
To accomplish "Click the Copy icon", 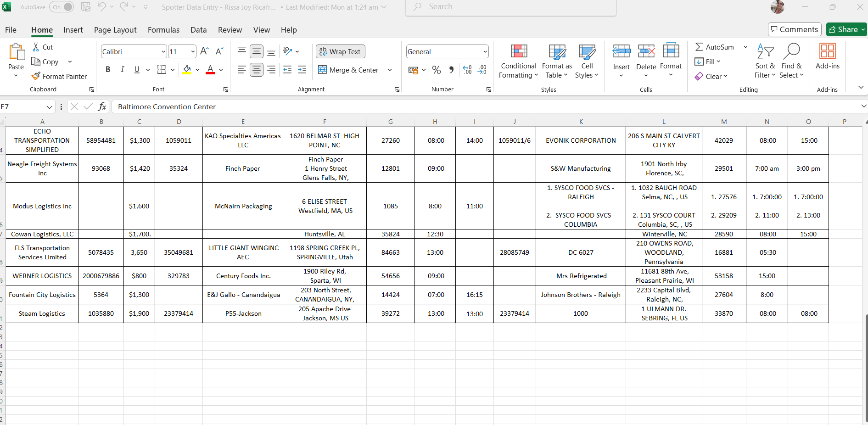I will (36, 62).
